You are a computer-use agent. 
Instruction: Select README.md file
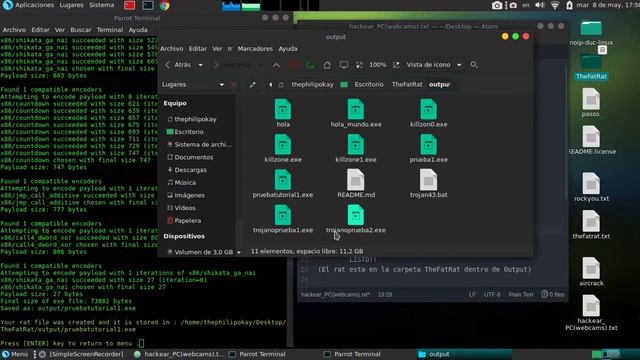click(356, 184)
